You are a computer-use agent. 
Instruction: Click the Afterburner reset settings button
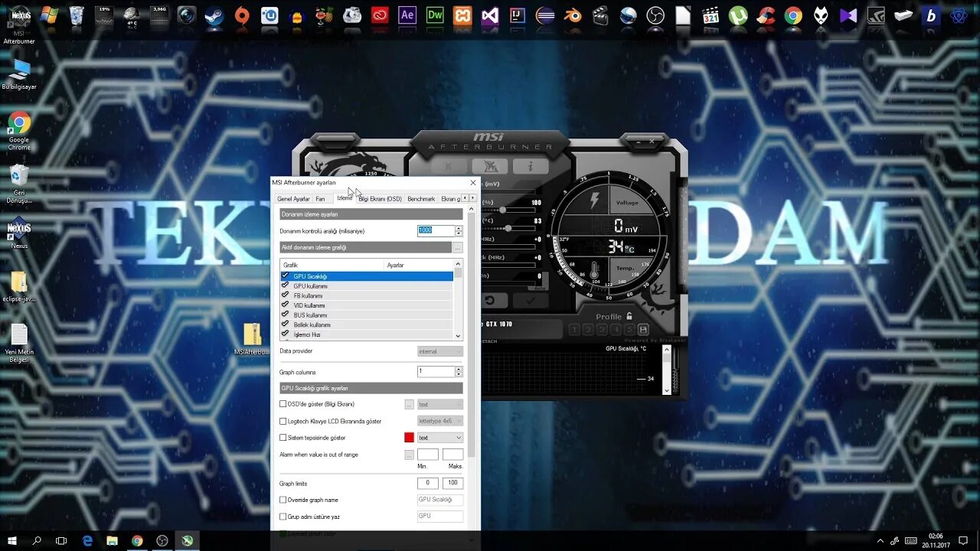coord(490,300)
